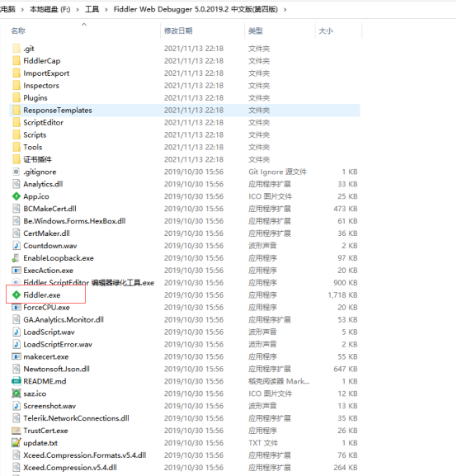Expand chevron before 本地磁盘 breadcrumb
The width and height of the screenshot is (457, 476).
click(22, 10)
